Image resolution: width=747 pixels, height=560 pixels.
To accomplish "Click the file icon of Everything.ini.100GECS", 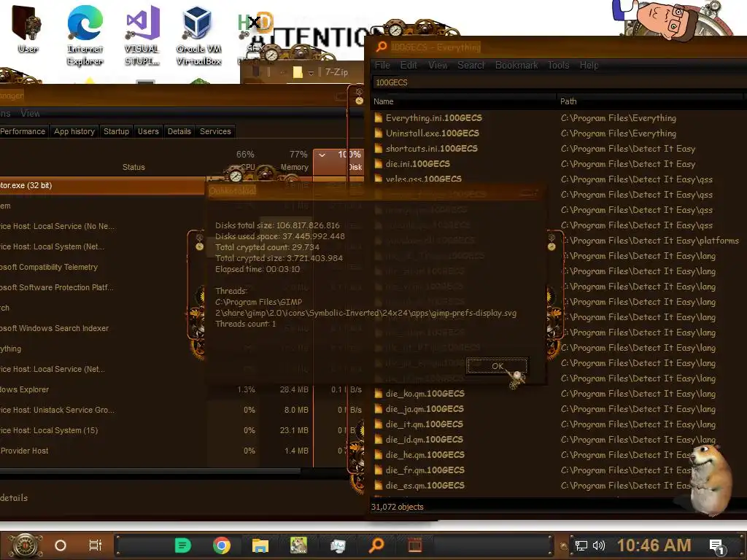I will tap(379, 118).
